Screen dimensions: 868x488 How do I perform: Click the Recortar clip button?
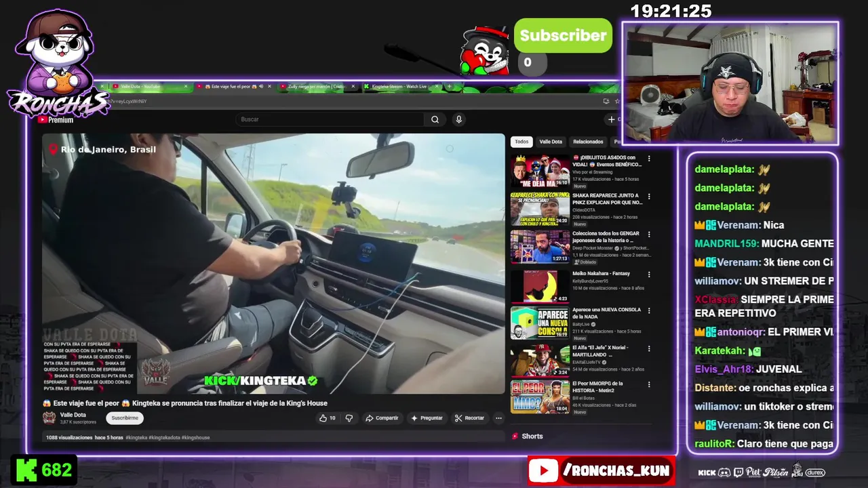pyautogui.click(x=469, y=418)
